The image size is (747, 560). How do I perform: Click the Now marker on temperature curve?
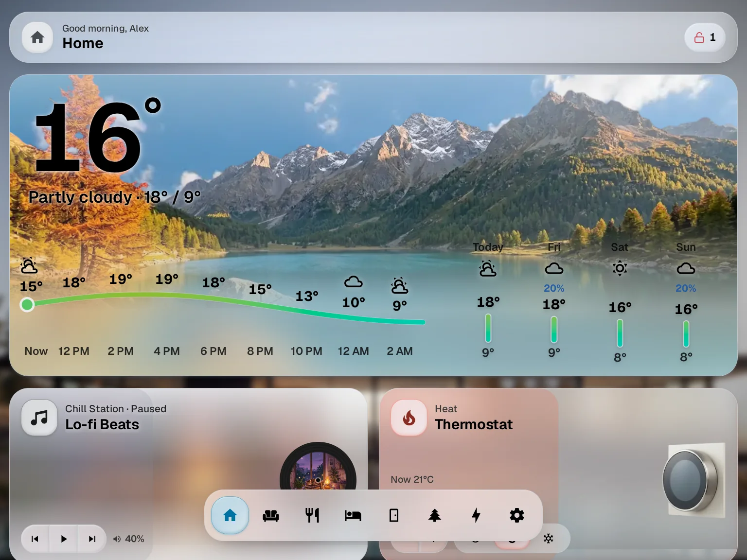(27, 305)
